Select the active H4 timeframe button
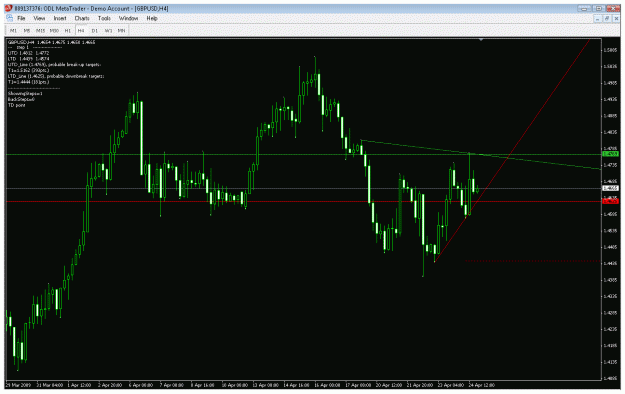Viewport: 625px width, 394px height. 81,30
